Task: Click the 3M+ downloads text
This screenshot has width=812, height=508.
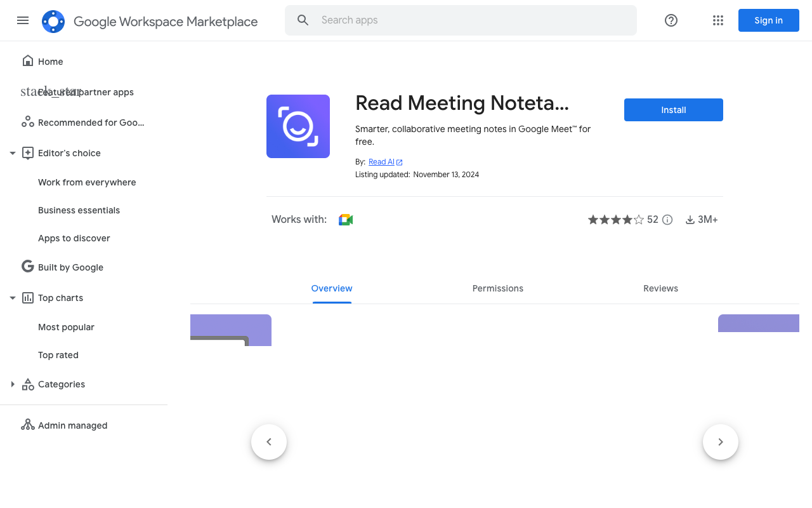Action: pos(708,220)
